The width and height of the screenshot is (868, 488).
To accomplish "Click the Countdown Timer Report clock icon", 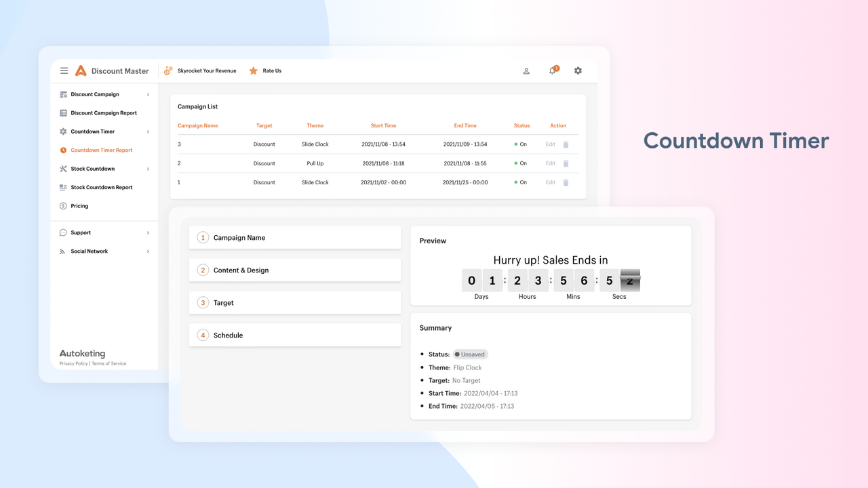I will click(63, 150).
